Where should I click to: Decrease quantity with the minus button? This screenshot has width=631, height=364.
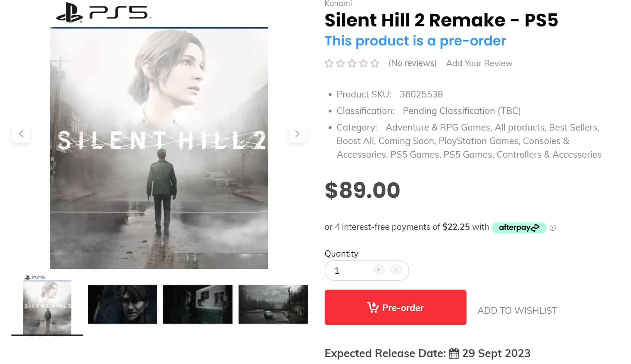[397, 270]
